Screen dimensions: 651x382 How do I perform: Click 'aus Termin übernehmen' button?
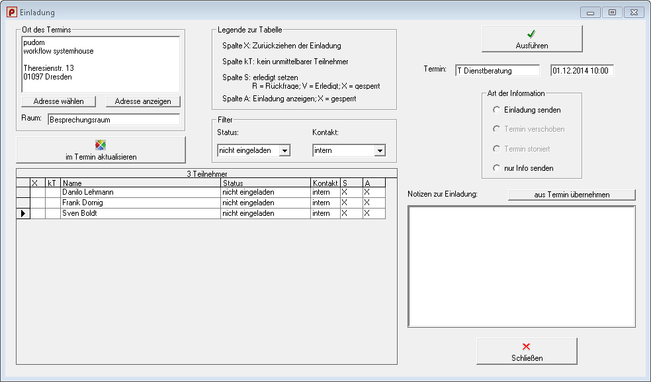[x=572, y=194]
